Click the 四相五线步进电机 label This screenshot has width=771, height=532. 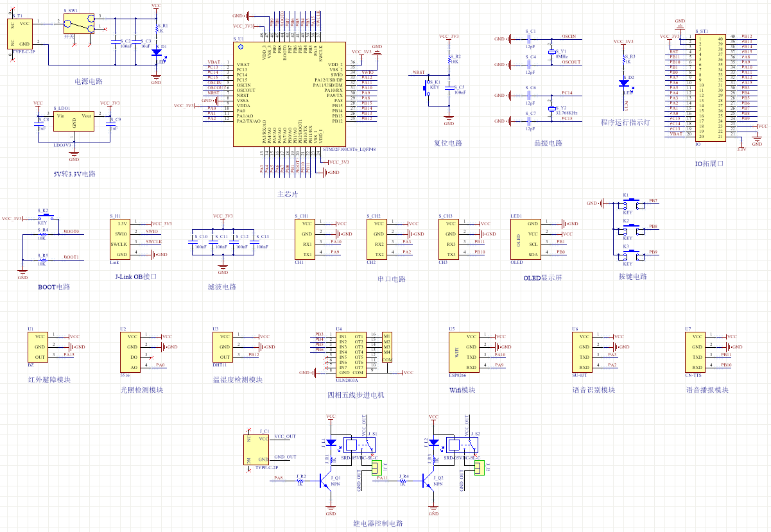point(356,395)
